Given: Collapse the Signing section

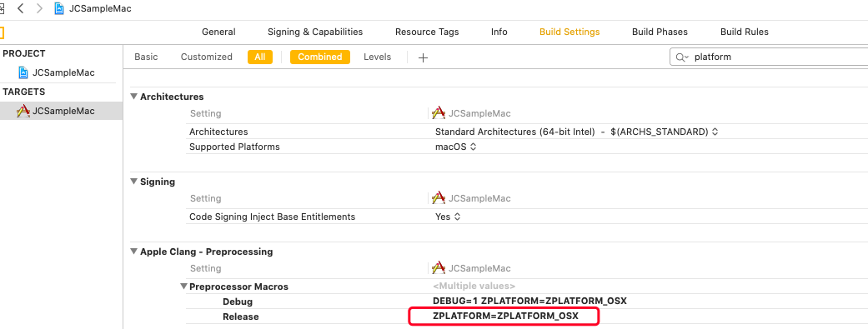Looking at the screenshot, I should (133, 182).
